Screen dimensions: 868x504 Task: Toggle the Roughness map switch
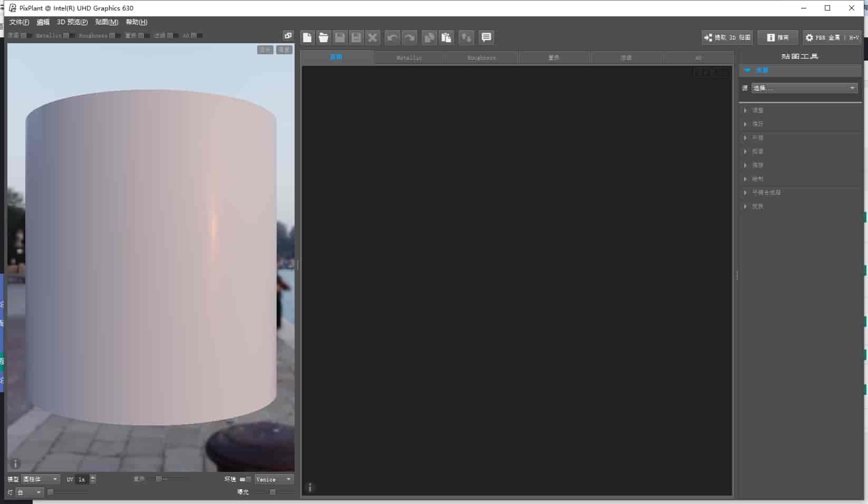[115, 36]
